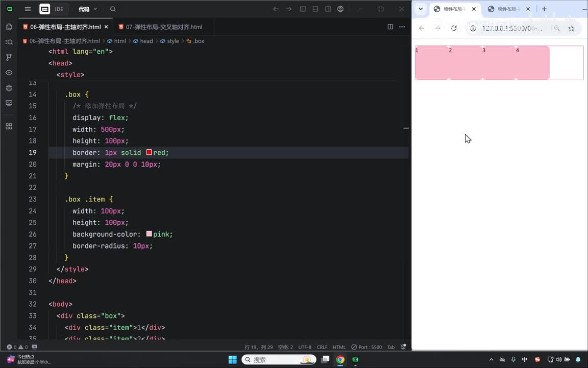
Task: Open the Source Control view
Action: click(9, 57)
